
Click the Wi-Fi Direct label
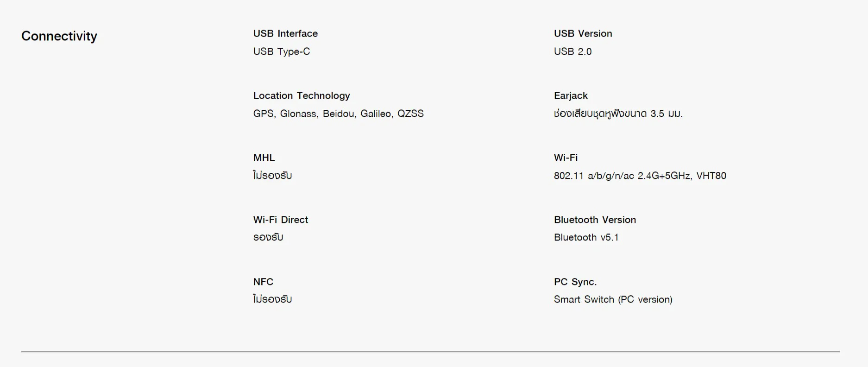tap(280, 220)
